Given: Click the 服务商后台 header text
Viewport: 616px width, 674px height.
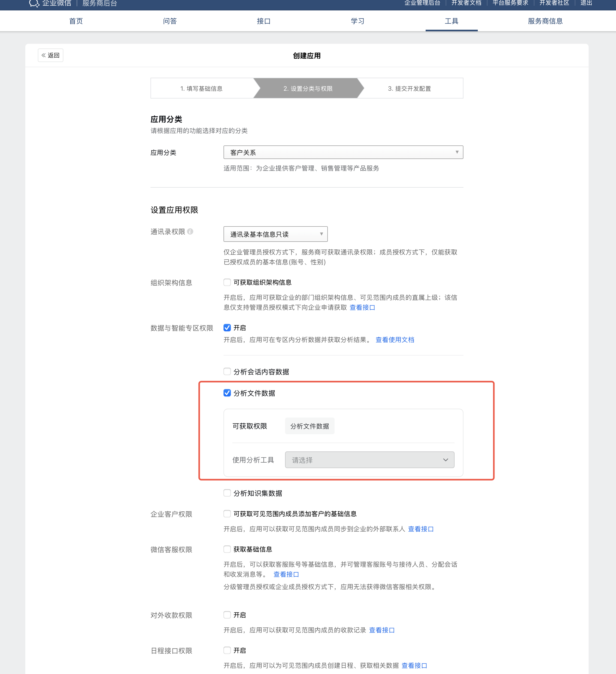Looking at the screenshot, I should click(100, 3).
